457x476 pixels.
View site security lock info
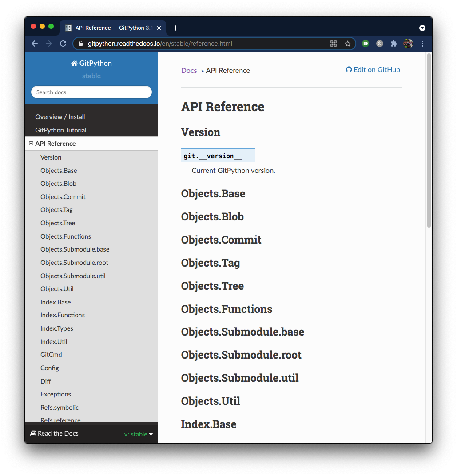(x=81, y=44)
